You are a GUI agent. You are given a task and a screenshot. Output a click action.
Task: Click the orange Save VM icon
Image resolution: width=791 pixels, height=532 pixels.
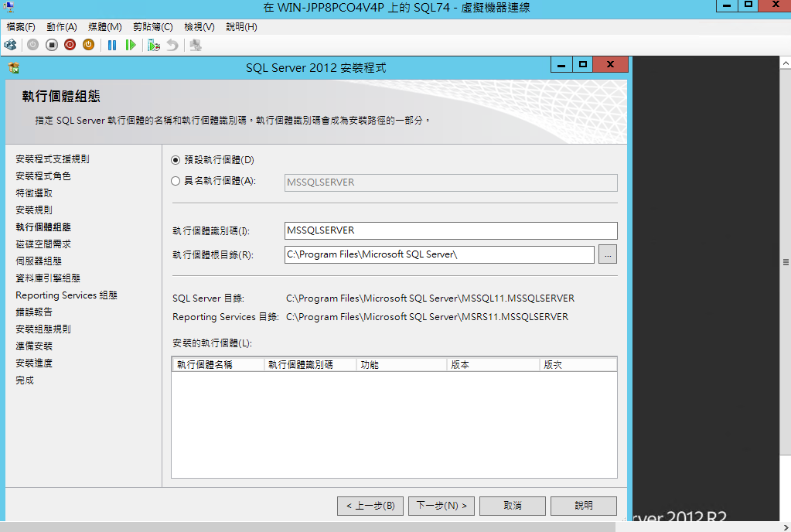pos(88,45)
